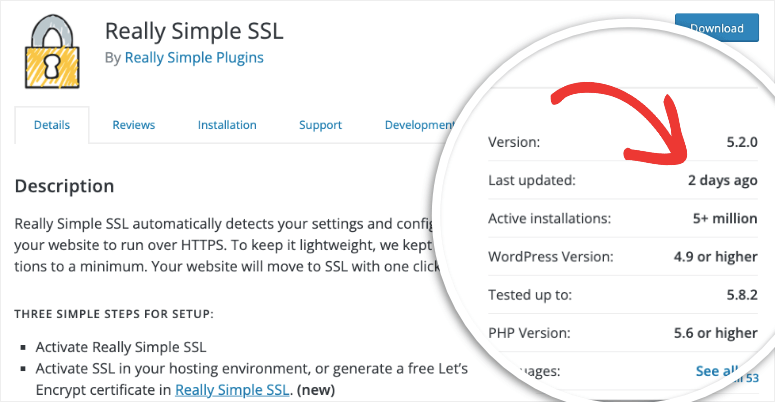This screenshot has width=775, height=402.
Task: Click the PHP Version: label
Action: coord(529,333)
